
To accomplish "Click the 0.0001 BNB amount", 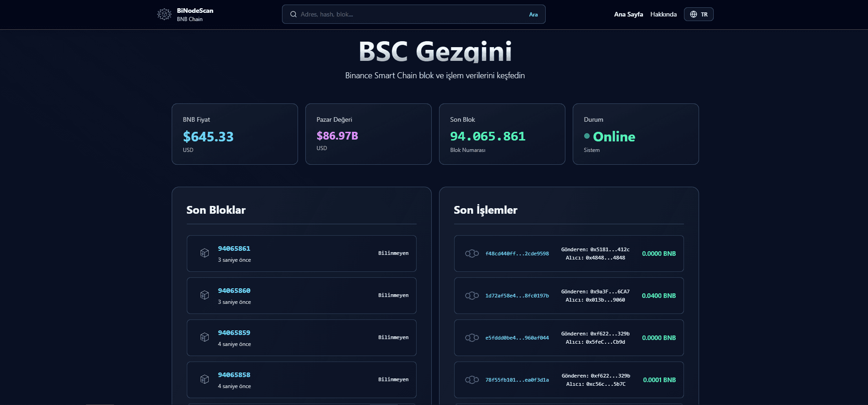I will coord(659,380).
